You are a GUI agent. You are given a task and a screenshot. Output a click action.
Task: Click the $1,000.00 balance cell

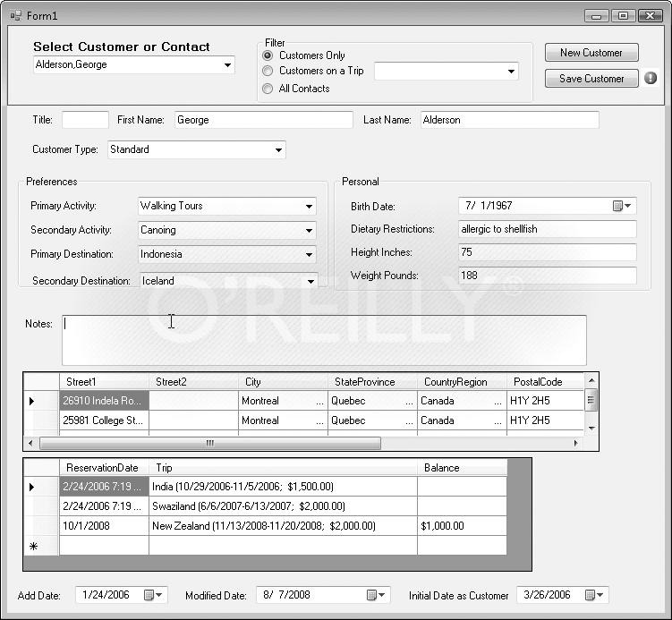pyautogui.click(x=462, y=526)
